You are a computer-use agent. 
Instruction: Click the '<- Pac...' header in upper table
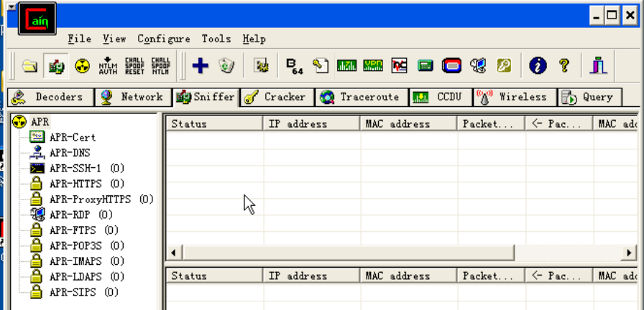click(559, 124)
